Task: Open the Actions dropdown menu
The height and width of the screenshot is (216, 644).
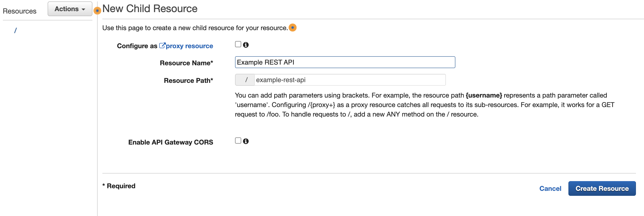Action: 67,9
